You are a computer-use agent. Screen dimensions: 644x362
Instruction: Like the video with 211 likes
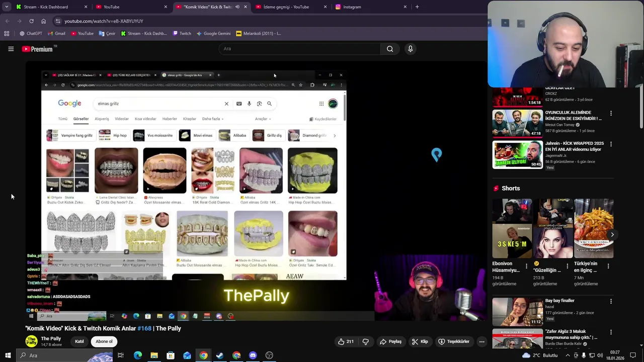point(346,341)
